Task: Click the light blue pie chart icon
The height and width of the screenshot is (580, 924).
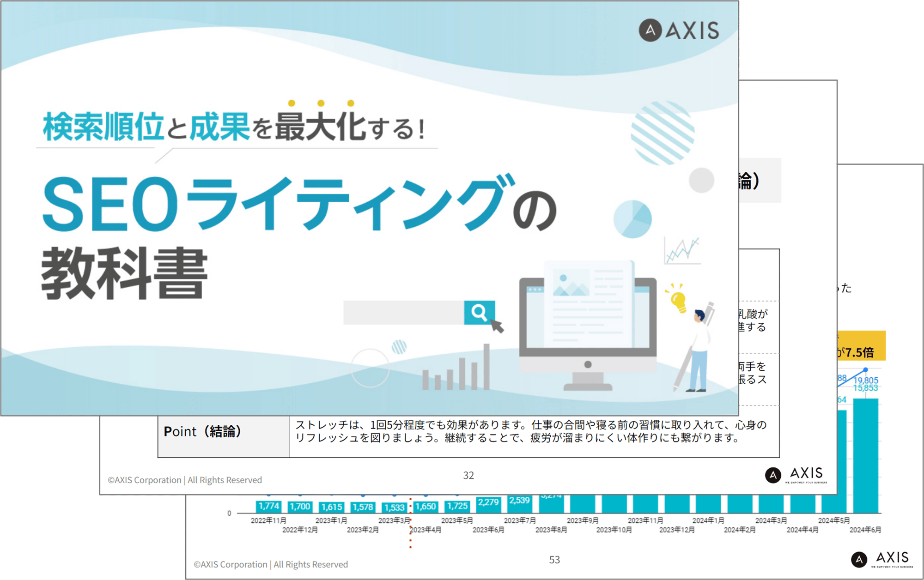Action: pos(632,219)
